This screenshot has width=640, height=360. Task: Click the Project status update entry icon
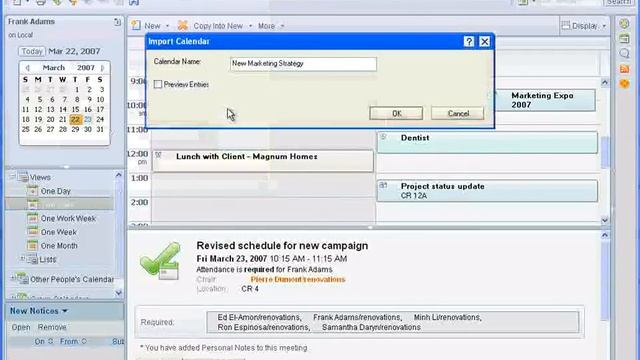(x=383, y=186)
